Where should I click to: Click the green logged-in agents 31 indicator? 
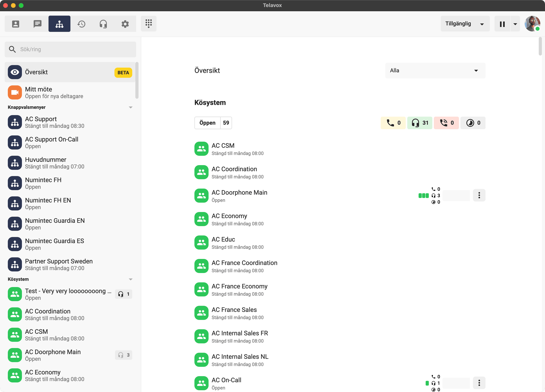(x=420, y=123)
